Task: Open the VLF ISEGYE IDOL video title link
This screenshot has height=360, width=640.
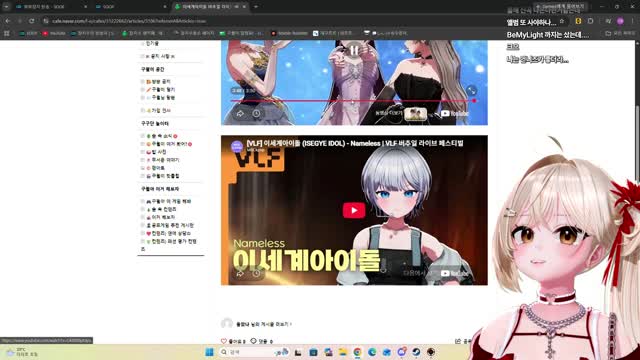Action: (x=355, y=143)
